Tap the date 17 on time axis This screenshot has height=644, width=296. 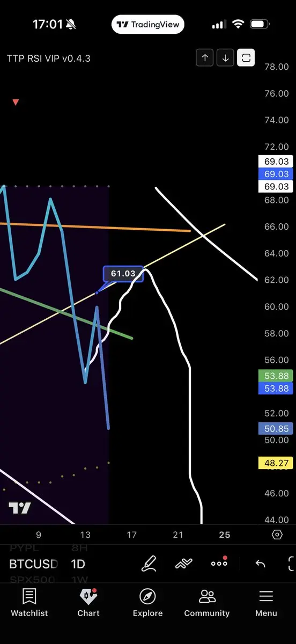click(x=131, y=535)
